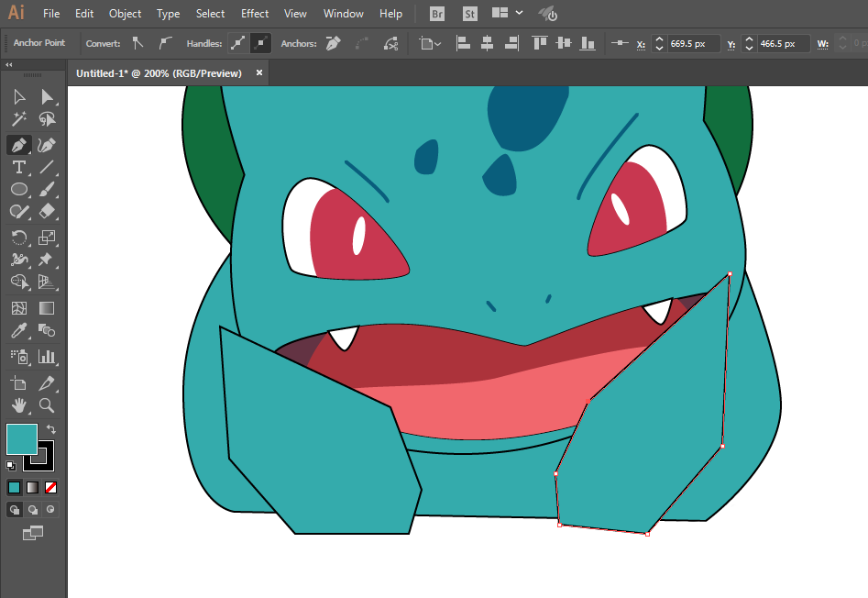Swap the fill and stroke colors

click(x=51, y=428)
